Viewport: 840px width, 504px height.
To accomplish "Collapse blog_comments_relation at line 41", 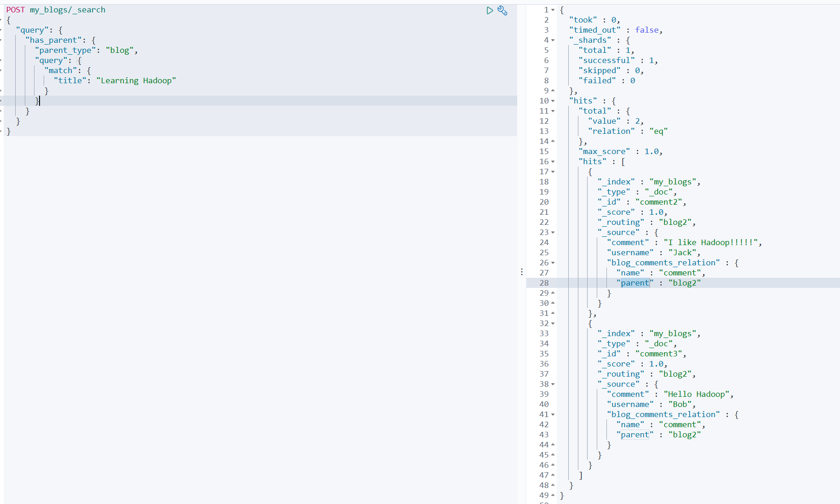I will click(x=553, y=414).
